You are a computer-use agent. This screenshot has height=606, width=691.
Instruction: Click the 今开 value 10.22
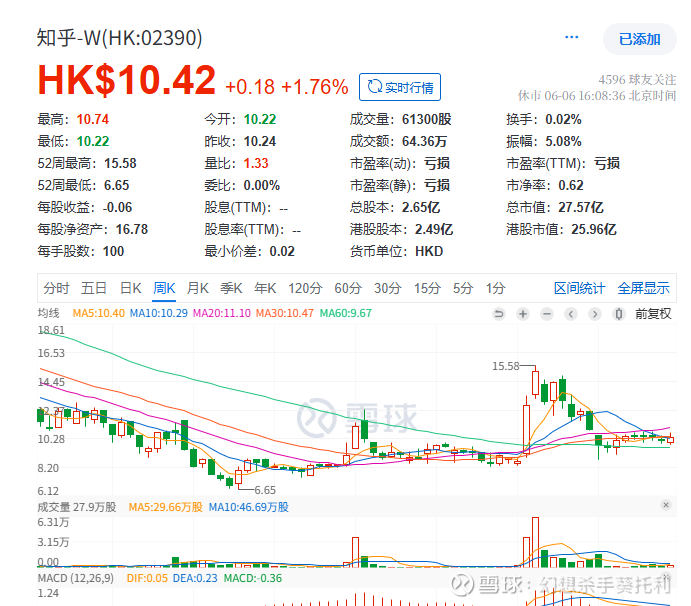click(260, 119)
